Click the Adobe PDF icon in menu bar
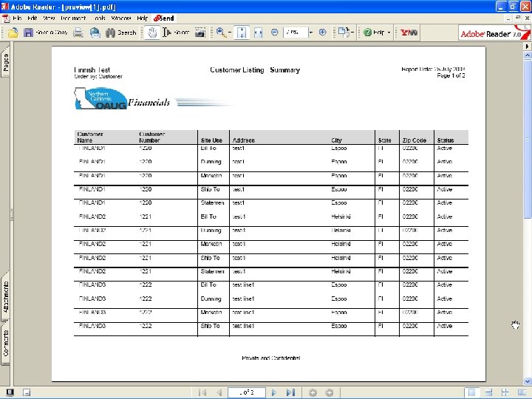The width and height of the screenshot is (532, 399). [6, 18]
